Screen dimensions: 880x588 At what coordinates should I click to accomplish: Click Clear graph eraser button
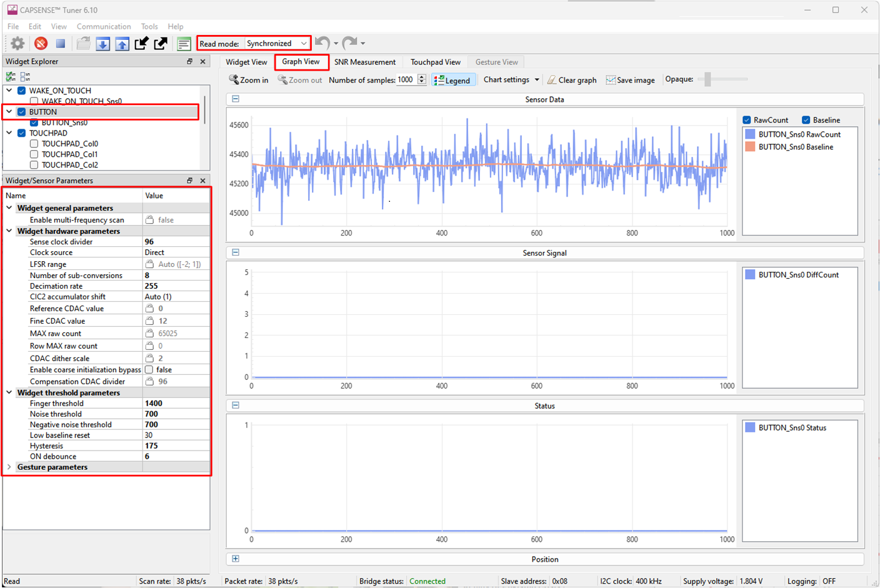click(572, 80)
